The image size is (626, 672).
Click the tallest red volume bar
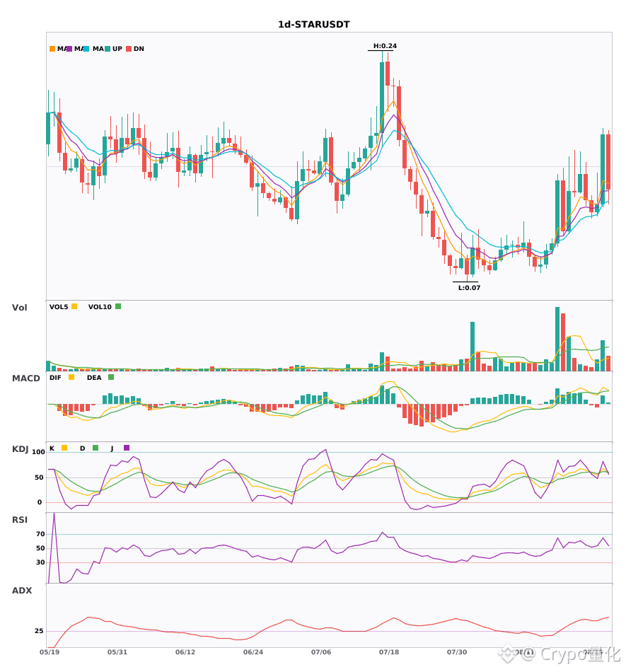(x=563, y=342)
